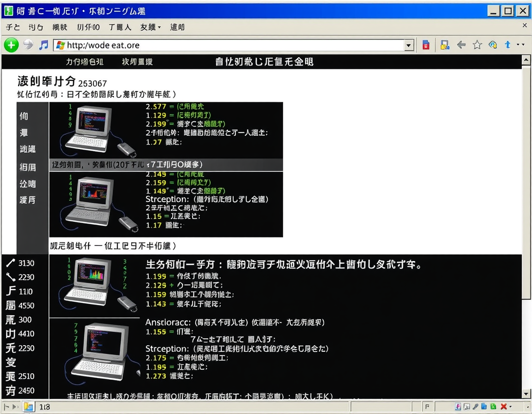
Task: Click the pink page icon in status bar
Action: pos(458,407)
